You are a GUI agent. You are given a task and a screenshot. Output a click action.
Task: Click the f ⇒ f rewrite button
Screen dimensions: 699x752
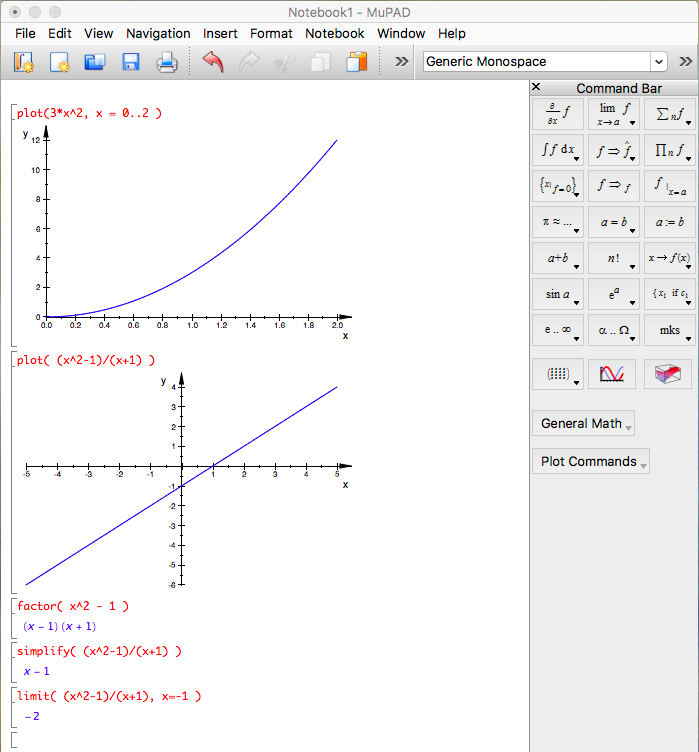pos(614,186)
